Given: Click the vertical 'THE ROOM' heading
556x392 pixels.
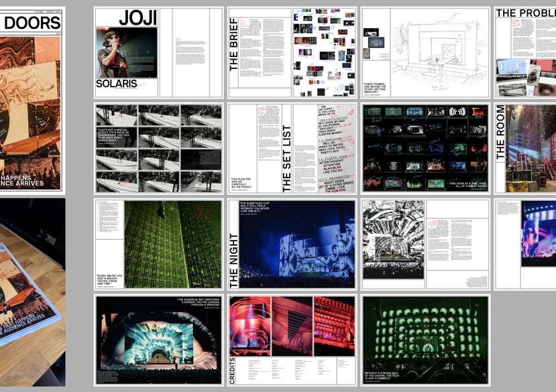Looking at the screenshot, I should pyautogui.click(x=500, y=132).
